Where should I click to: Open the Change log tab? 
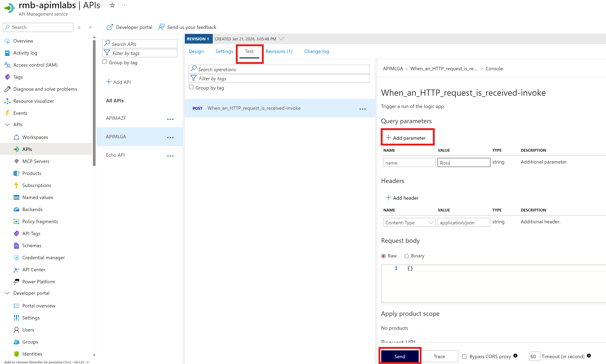pyautogui.click(x=316, y=51)
